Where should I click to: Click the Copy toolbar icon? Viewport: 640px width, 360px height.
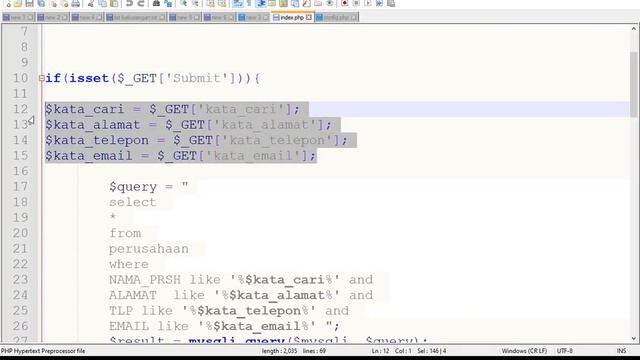(x=102, y=4)
